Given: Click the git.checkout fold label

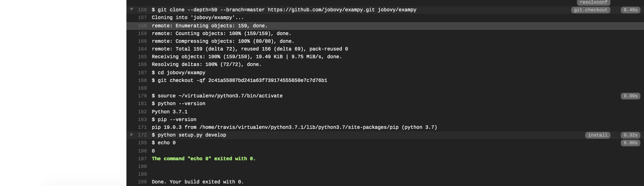Looking at the screenshot, I should tap(591, 10).
